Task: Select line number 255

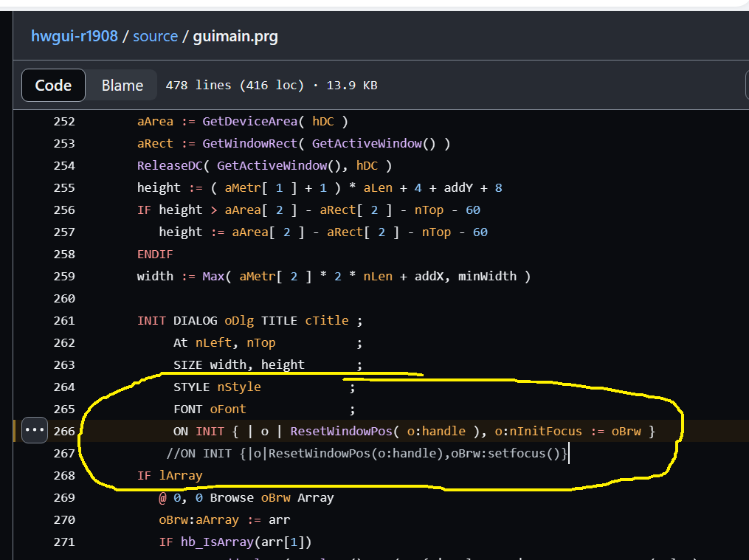Action: [64, 188]
